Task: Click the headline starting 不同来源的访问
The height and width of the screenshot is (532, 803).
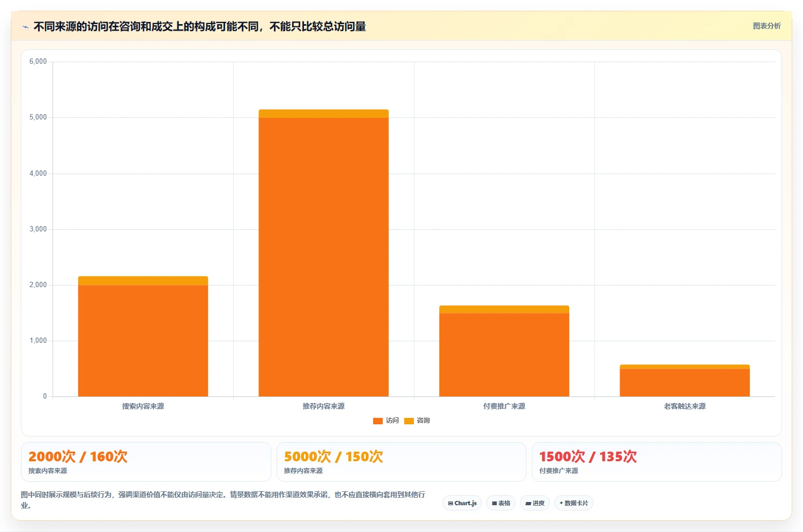Action: pos(199,27)
